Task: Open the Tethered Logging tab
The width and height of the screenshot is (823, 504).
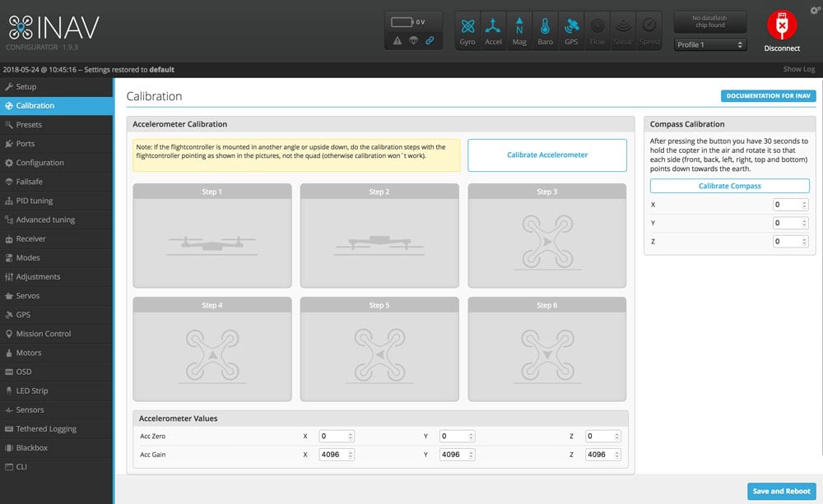Action: [x=56, y=429]
